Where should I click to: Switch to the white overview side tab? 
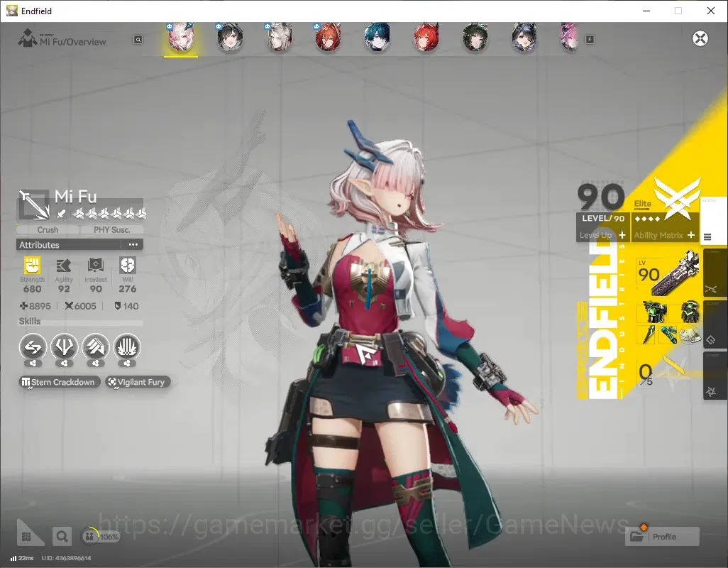(712, 221)
